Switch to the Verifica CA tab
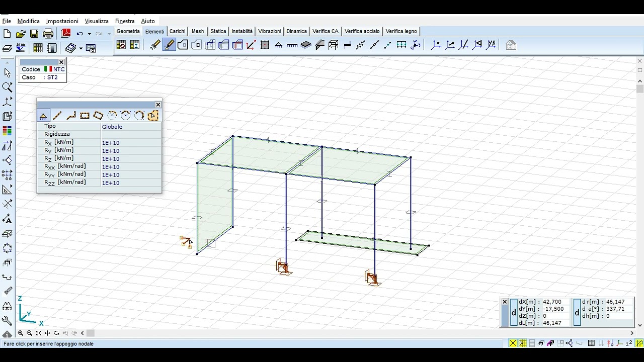Screen dimensions: 644x362 click(x=326, y=31)
